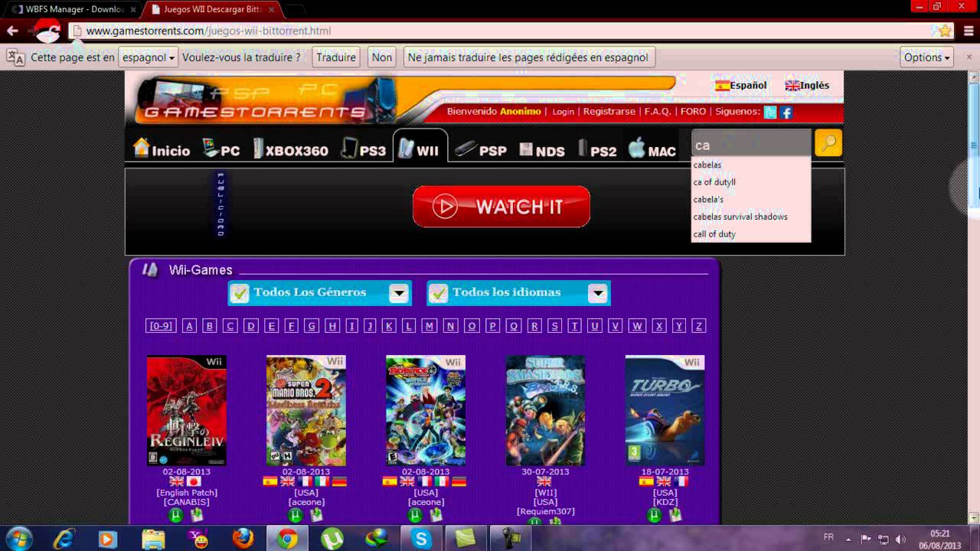Open PS2 navigation tab
The image size is (980, 551).
[x=597, y=149]
